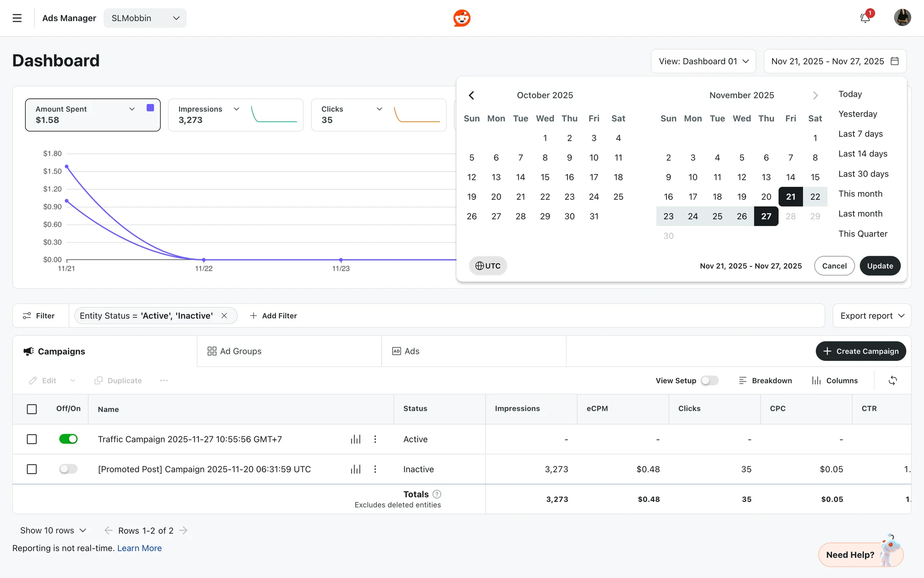Open the SLMobbin account dropdown

pos(145,18)
